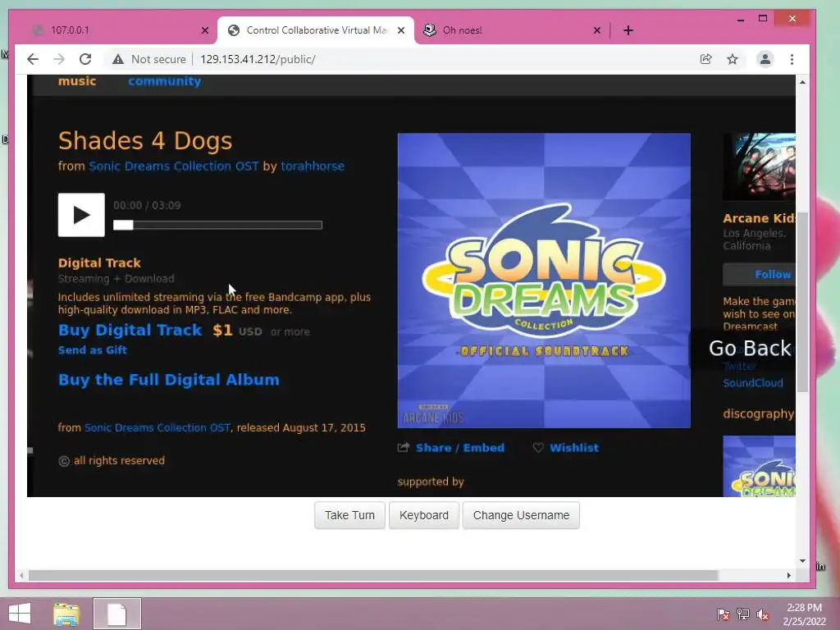
Task: Click the Take Turn button
Action: click(x=349, y=515)
